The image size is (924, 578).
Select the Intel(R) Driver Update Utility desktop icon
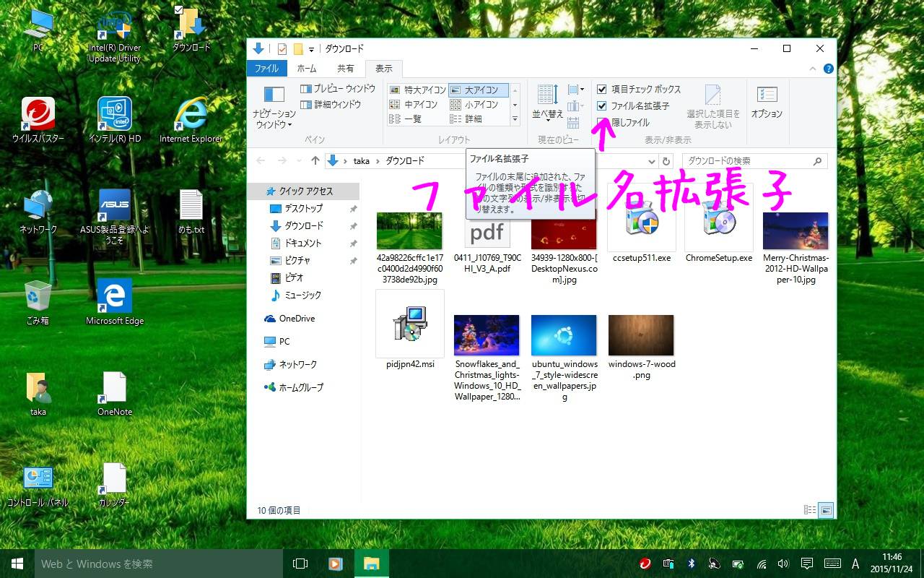click(114, 36)
